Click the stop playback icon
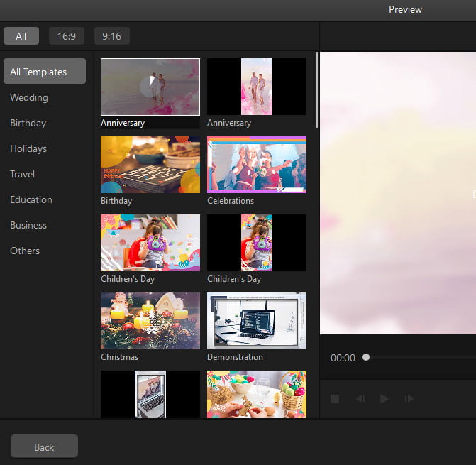 335,399
